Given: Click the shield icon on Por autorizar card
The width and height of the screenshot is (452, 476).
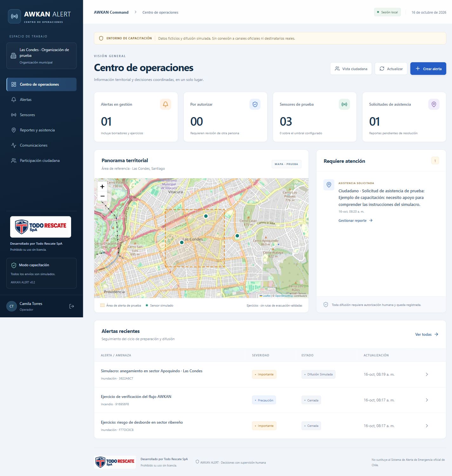Looking at the screenshot, I should click(255, 104).
